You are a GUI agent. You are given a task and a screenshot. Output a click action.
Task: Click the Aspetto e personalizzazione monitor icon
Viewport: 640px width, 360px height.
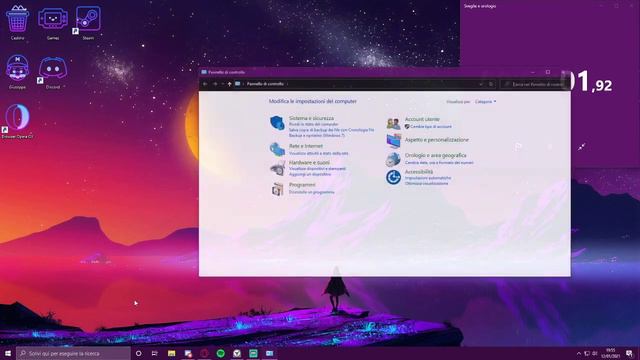[x=393, y=140]
